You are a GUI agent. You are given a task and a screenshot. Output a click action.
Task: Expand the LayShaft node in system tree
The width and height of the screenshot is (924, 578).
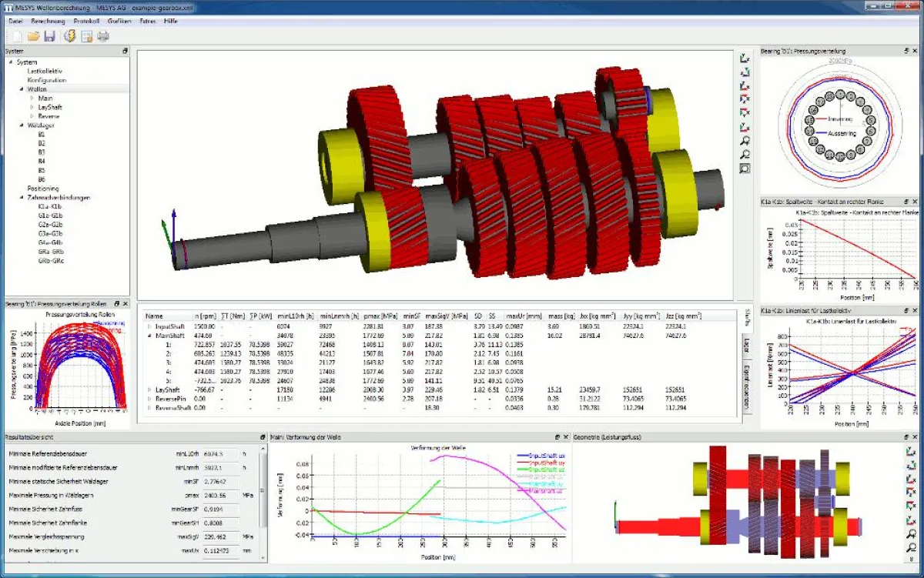click(x=32, y=108)
